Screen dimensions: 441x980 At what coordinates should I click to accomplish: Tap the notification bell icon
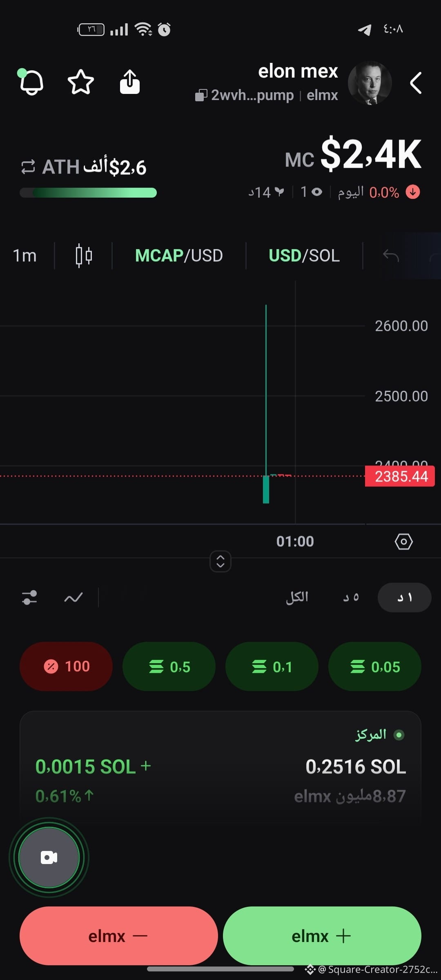tap(31, 82)
